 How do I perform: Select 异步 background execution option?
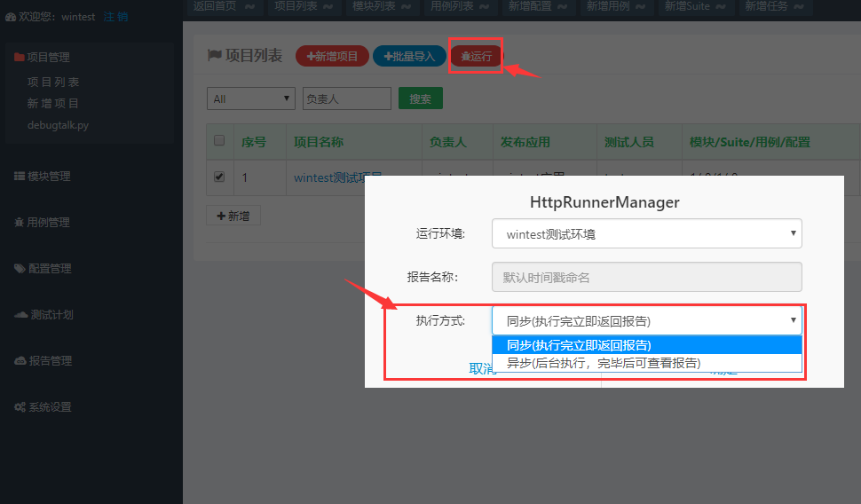point(604,363)
